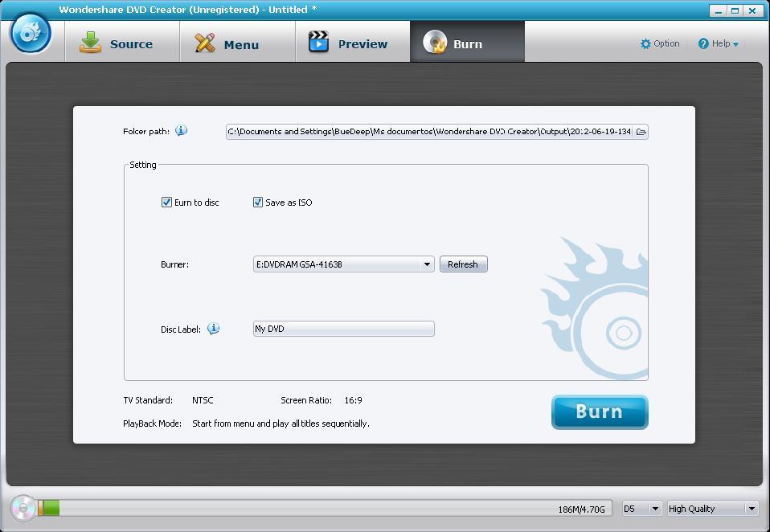Open the Burner device dropdown

pos(427,264)
